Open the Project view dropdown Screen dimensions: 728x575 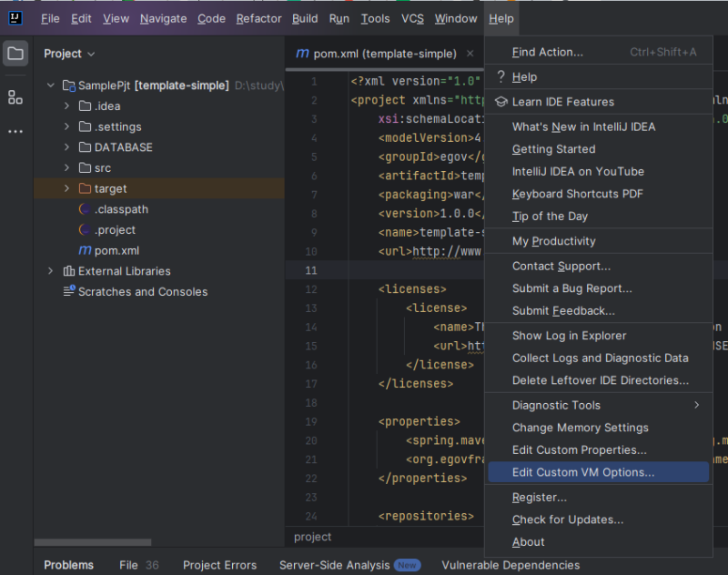tap(69, 54)
